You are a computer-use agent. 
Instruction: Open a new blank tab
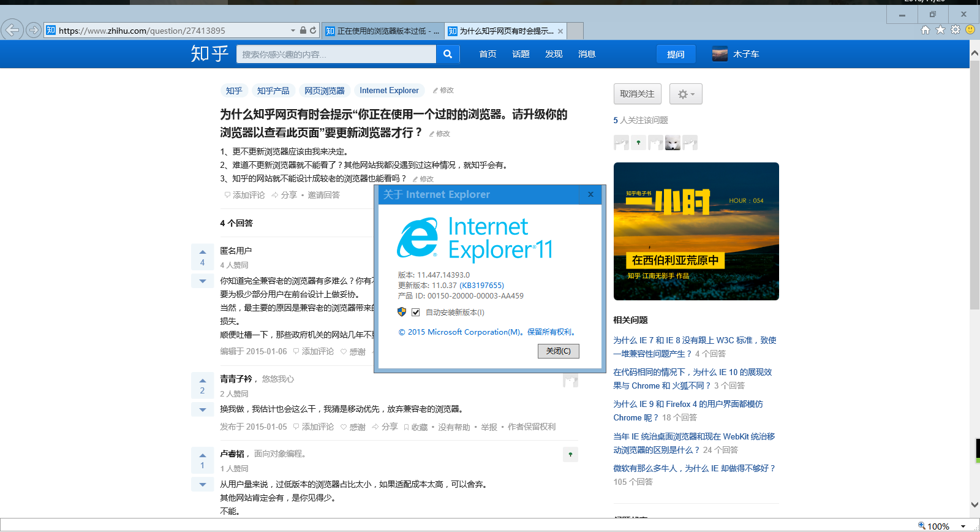[575, 31]
